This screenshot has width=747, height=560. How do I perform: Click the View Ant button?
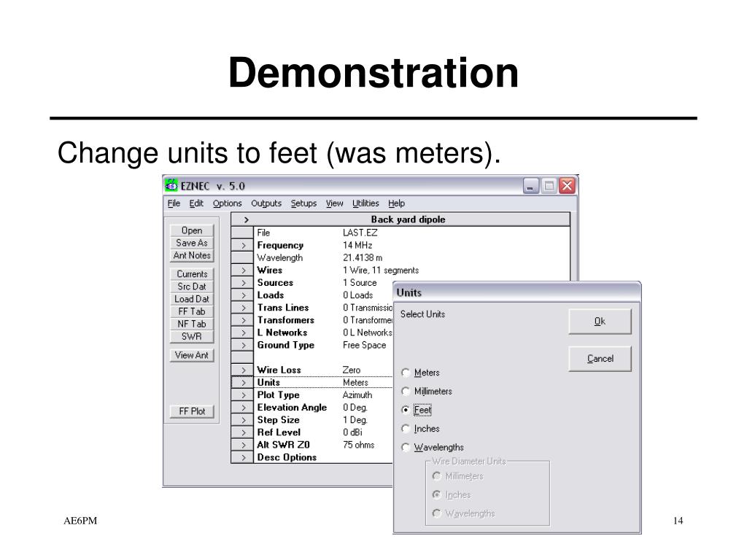(192, 355)
